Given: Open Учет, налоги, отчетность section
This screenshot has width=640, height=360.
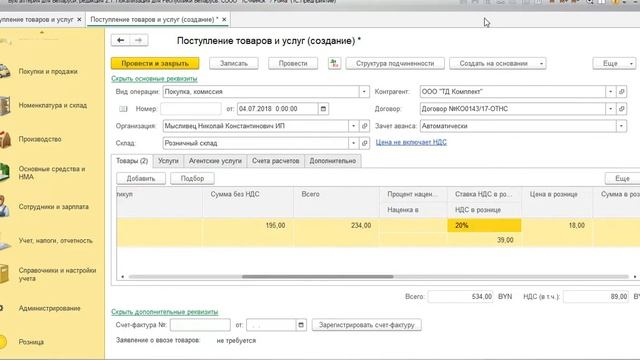Looking at the screenshot, I should pyautogui.click(x=56, y=241).
